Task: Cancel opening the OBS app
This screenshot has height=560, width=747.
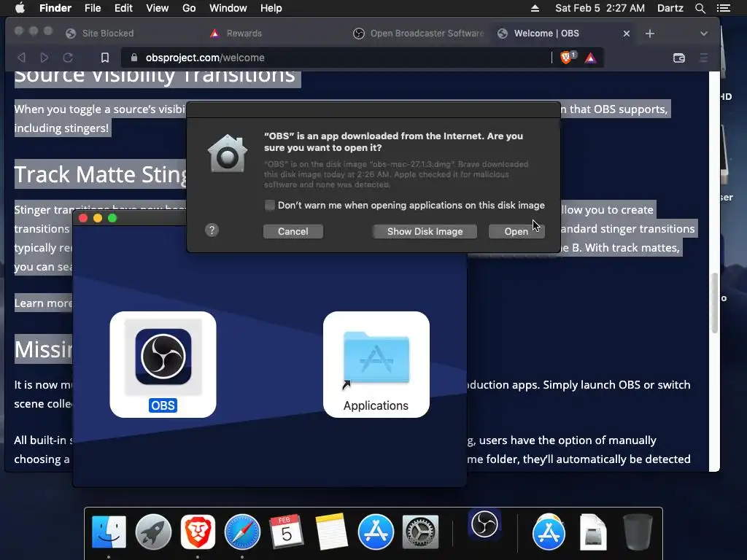Action: (293, 231)
